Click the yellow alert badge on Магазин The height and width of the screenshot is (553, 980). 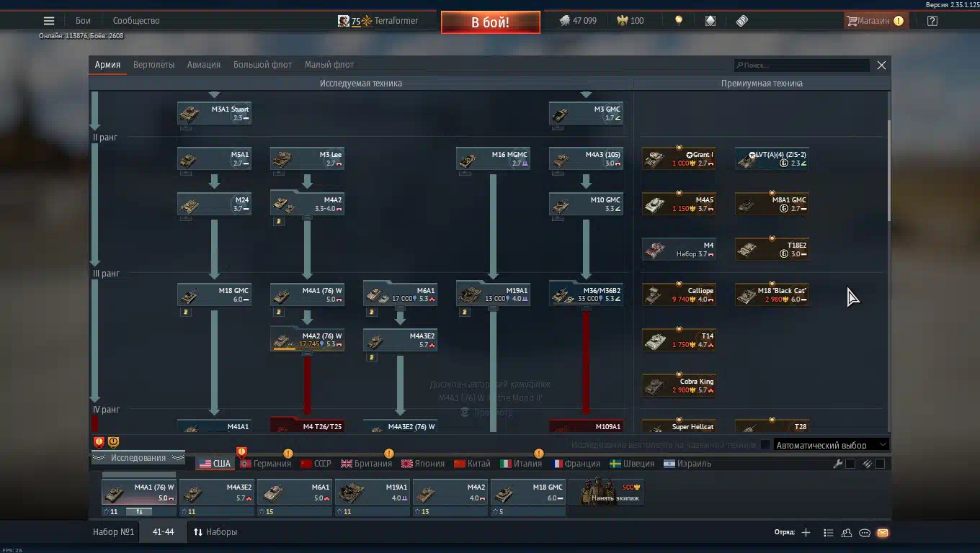[x=899, y=21]
